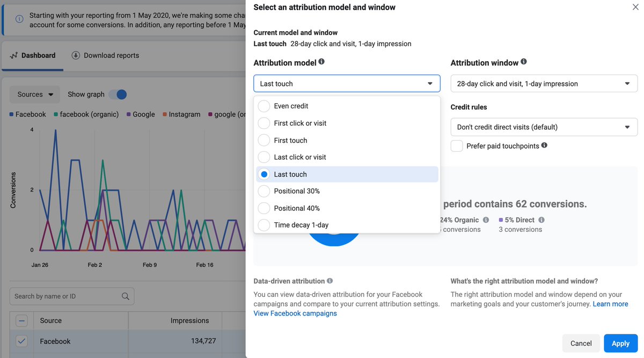
Task: Click the orange Instagram legend swatch
Action: (165, 114)
